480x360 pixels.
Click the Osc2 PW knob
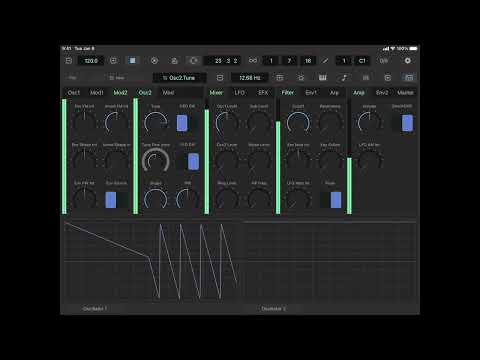(x=188, y=199)
